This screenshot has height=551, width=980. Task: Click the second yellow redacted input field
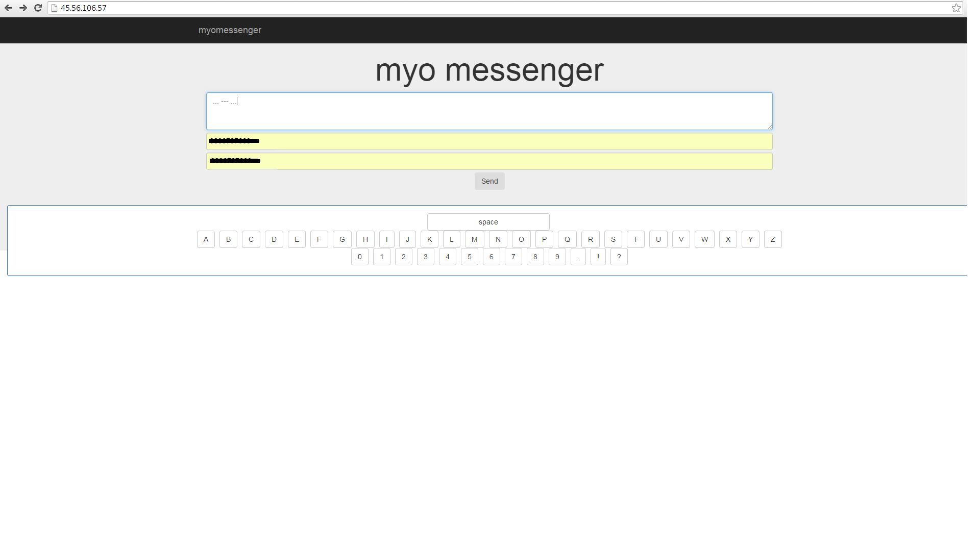click(489, 161)
